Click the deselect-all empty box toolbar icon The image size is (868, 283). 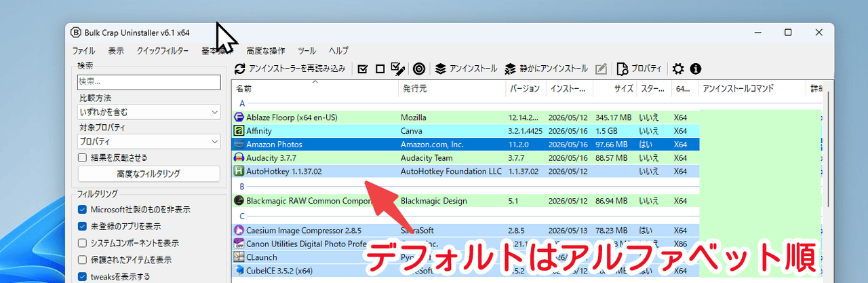point(380,69)
